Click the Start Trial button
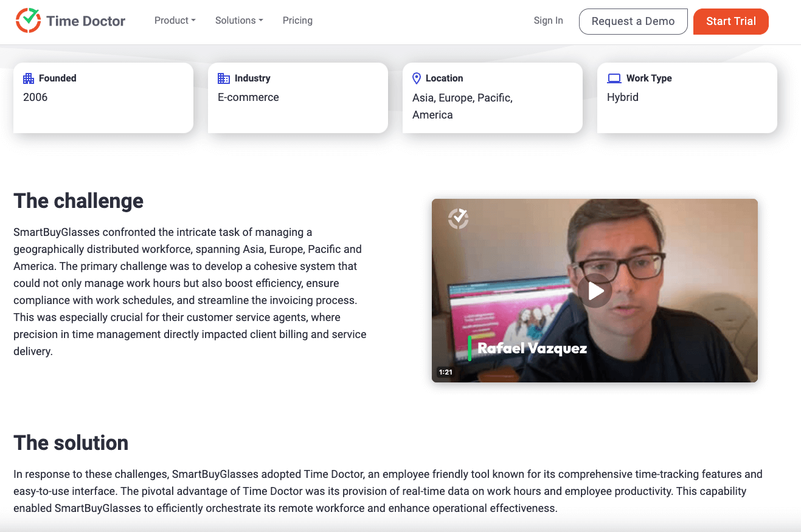The image size is (801, 532). 730,21
